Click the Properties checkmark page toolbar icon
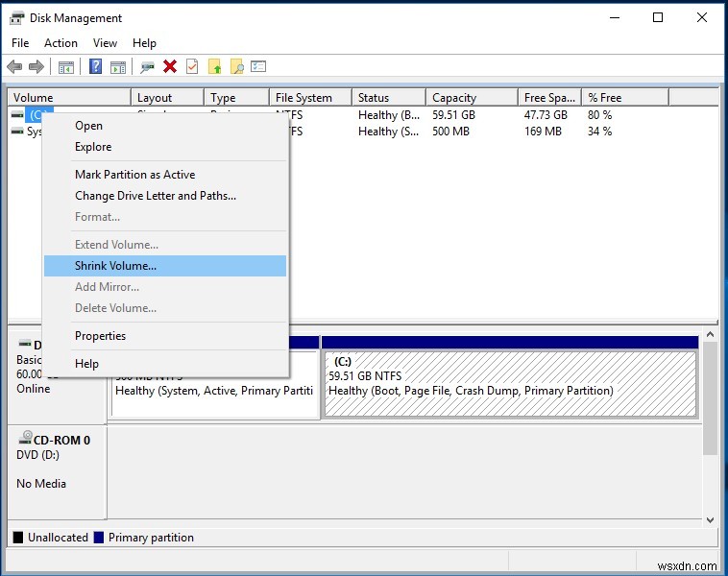 pyautogui.click(x=192, y=66)
